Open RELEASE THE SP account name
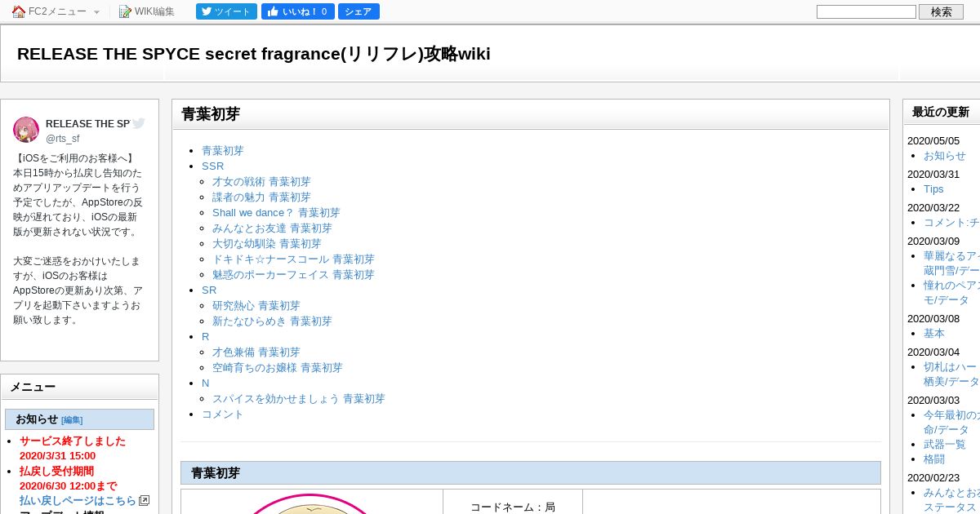980x514 pixels. pyautogui.click(x=87, y=124)
